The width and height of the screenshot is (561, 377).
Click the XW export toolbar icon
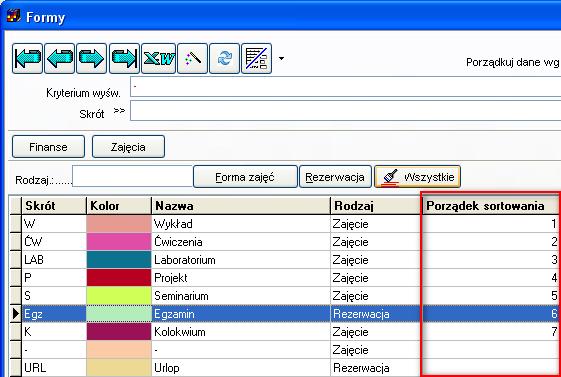(x=159, y=58)
